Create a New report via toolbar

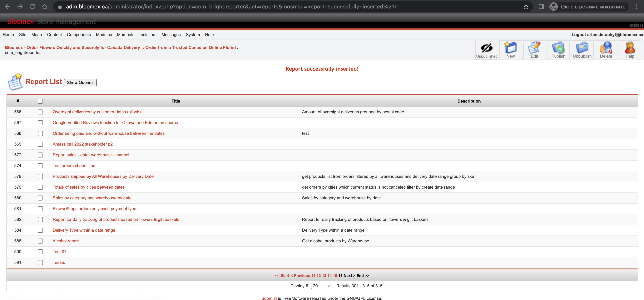510,50
